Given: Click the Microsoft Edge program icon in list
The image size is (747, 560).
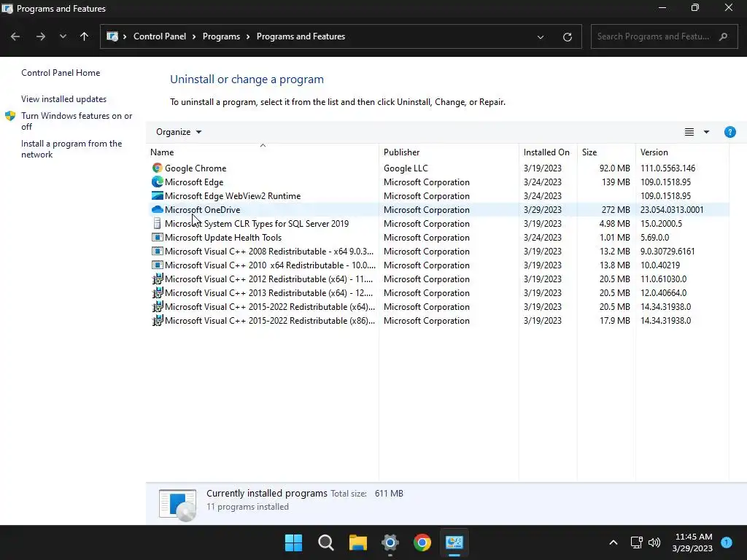Looking at the screenshot, I should 158,182.
